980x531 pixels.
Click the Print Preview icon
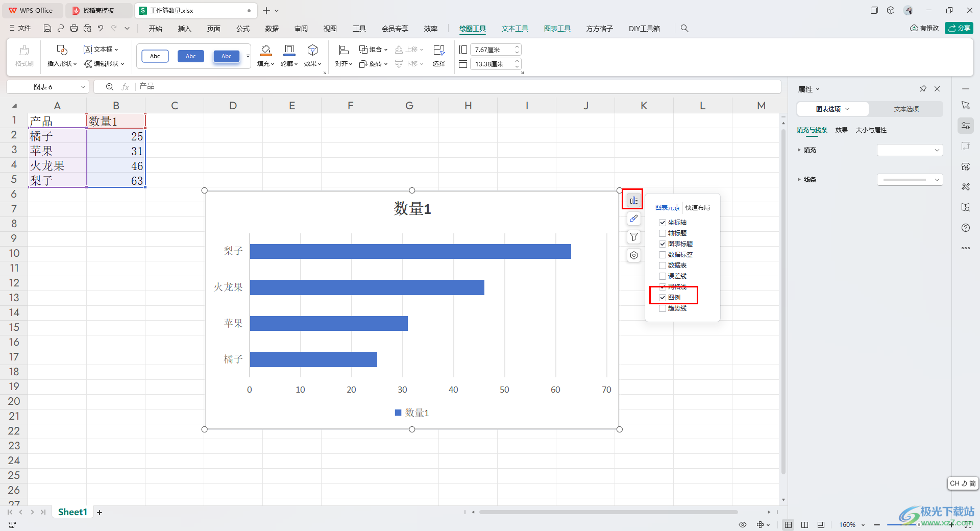87,29
